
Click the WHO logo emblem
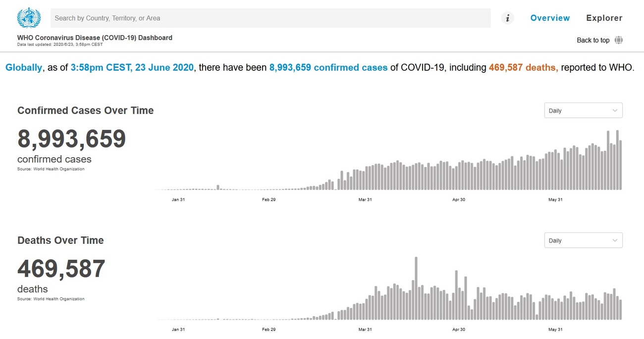[29, 18]
